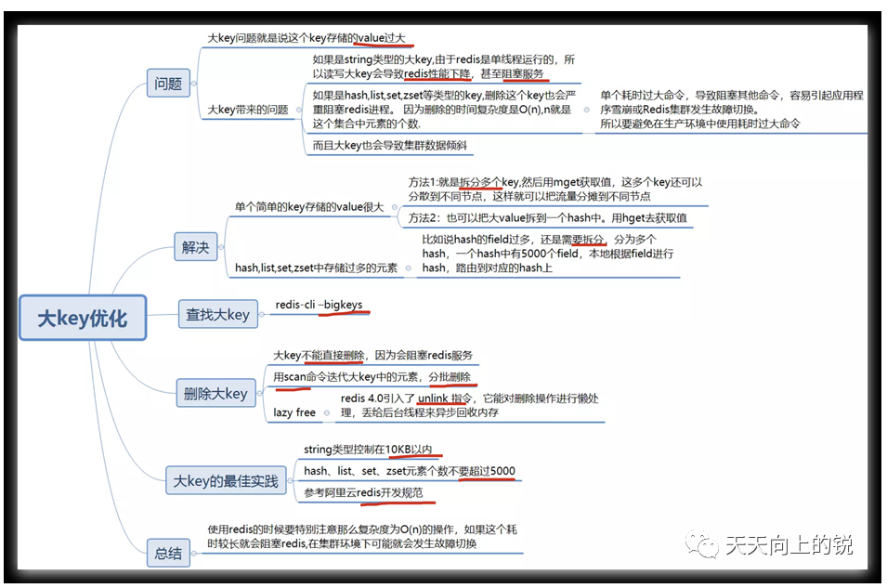Collapse the 删除大key node expander circle
This screenshot has height=588, width=887.
(259, 393)
